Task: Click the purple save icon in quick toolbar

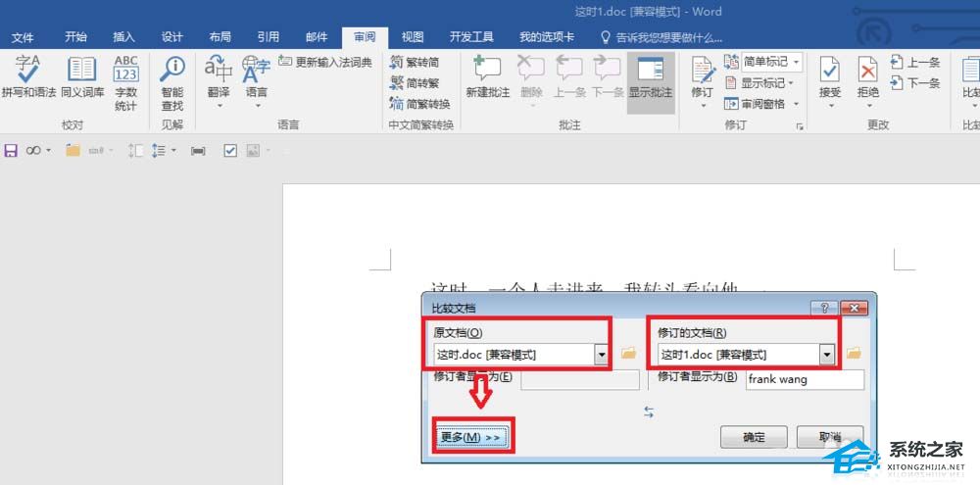Action: (x=11, y=151)
